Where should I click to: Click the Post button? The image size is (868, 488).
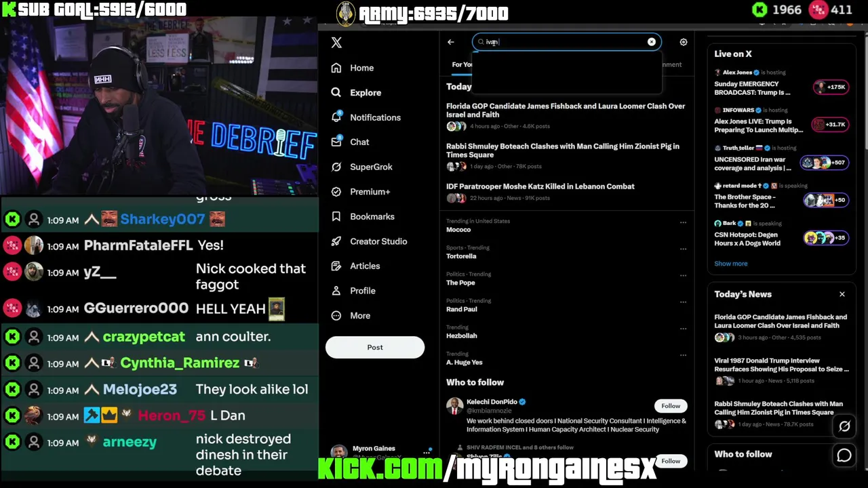click(375, 347)
